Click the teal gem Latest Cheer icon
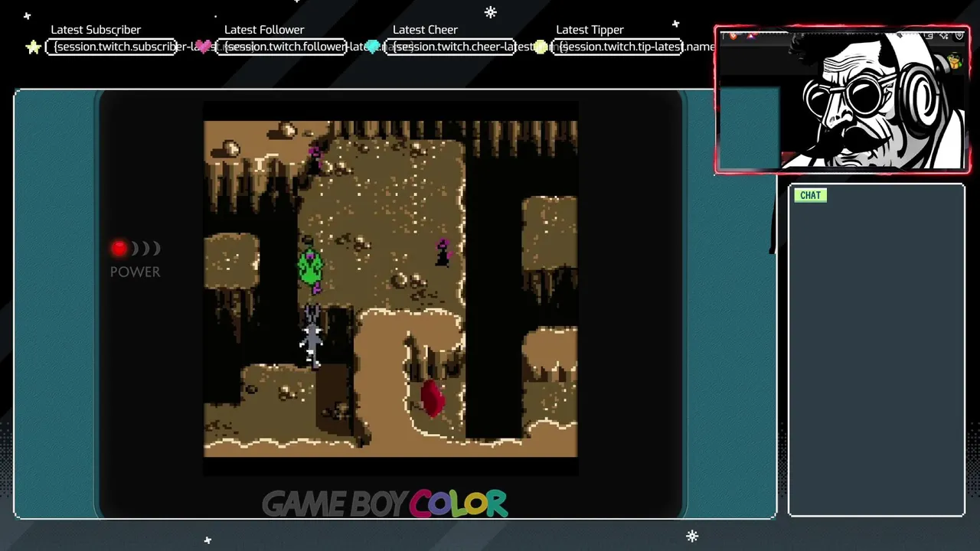Screen dimensions: 980x551 point(373,47)
